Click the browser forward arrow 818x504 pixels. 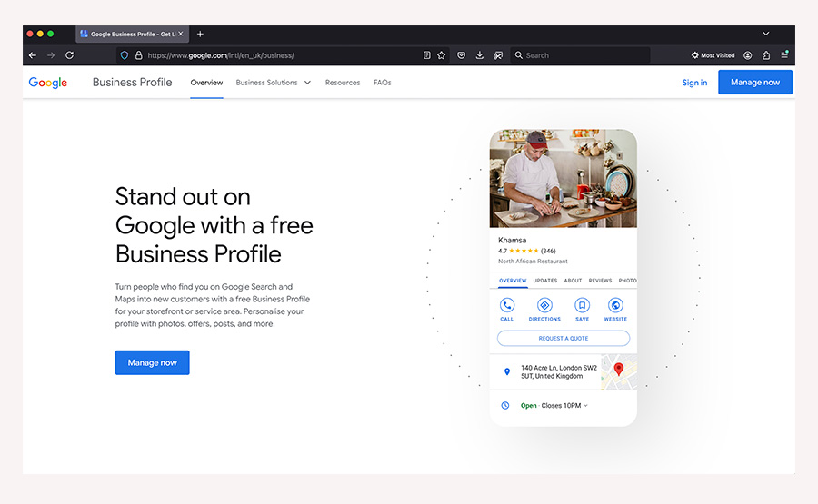(x=51, y=55)
